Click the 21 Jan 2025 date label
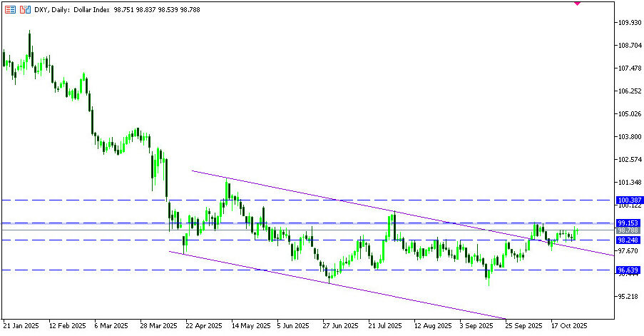The image size is (644, 336). (21, 325)
